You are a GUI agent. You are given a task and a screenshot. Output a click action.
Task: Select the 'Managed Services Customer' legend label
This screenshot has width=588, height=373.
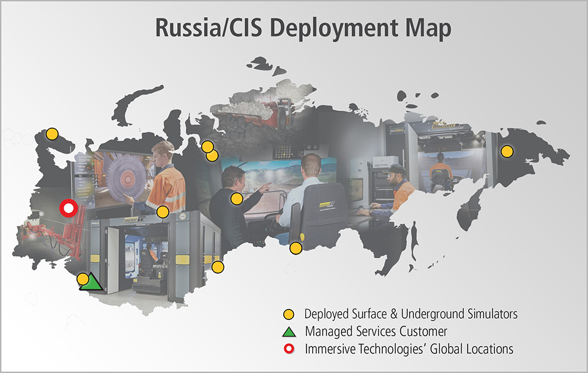pos(376,331)
